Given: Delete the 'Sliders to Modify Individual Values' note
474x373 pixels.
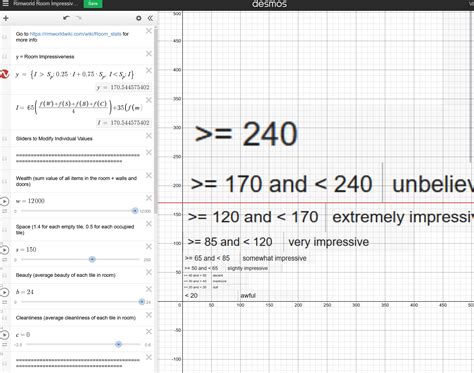Looking at the screenshot, I should (149, 136).
